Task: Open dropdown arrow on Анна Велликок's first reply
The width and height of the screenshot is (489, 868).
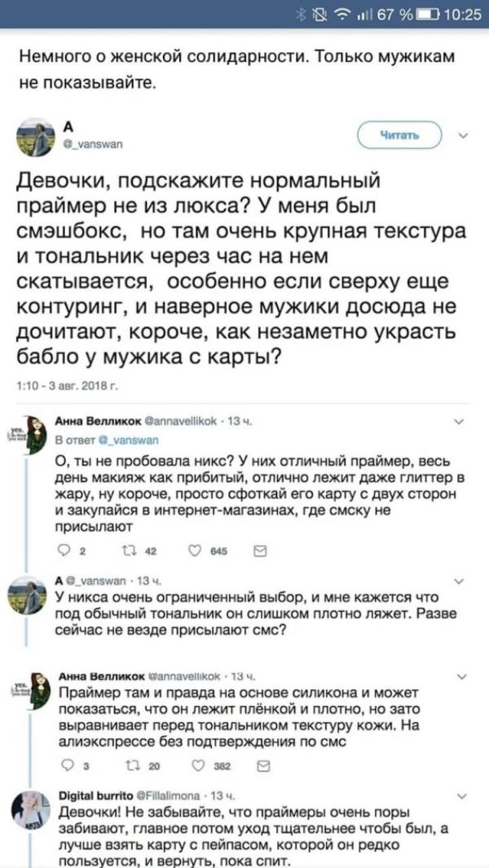Action: (x=459, y=422)
